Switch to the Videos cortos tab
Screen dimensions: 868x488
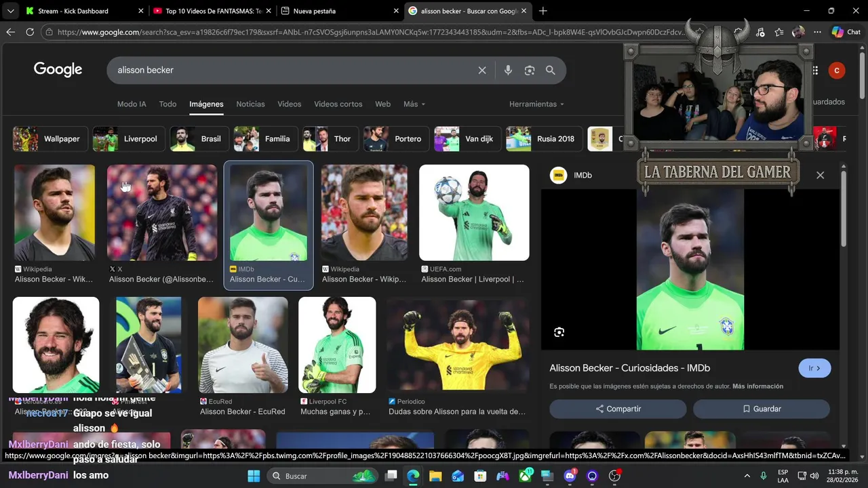tap(338, 104)
